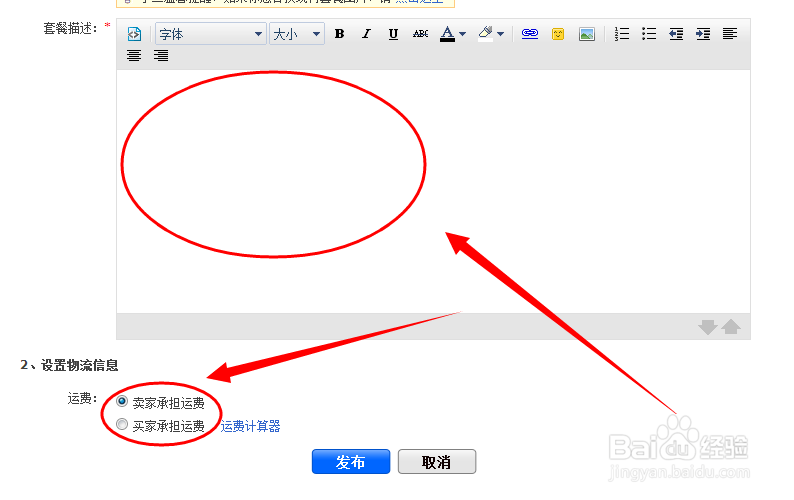Align text left
Viewport: 794px width, 500px height.
[730, 34]
